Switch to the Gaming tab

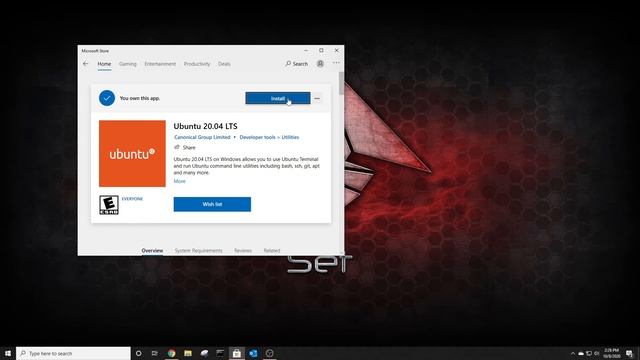coord(128,64)
